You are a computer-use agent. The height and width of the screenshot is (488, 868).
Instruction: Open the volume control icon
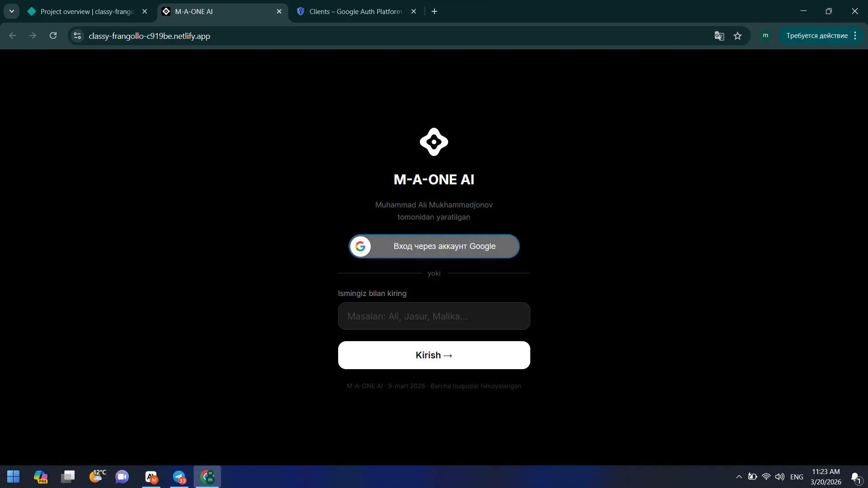click(780, 477)
